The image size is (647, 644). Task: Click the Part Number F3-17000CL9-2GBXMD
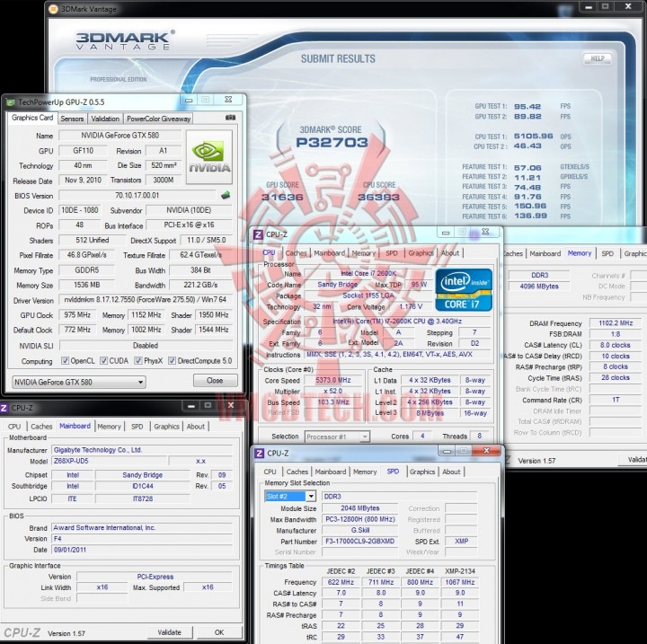[359, 541]
